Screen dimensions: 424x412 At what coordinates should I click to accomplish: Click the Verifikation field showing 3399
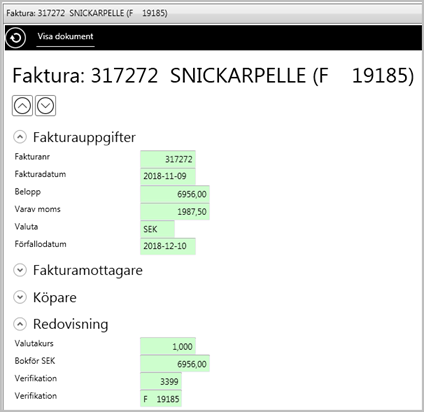161,381
